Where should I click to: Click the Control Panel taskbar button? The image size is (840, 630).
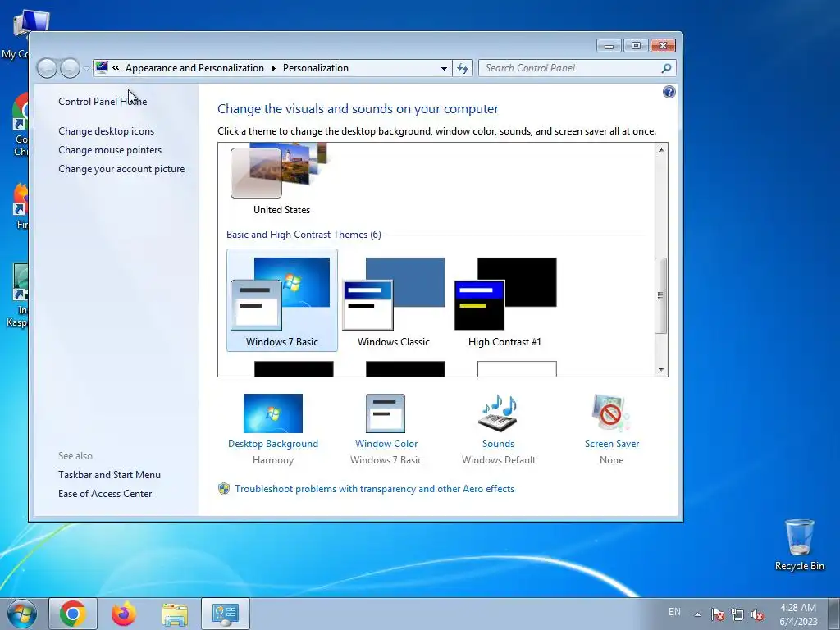tap(226, 614)
